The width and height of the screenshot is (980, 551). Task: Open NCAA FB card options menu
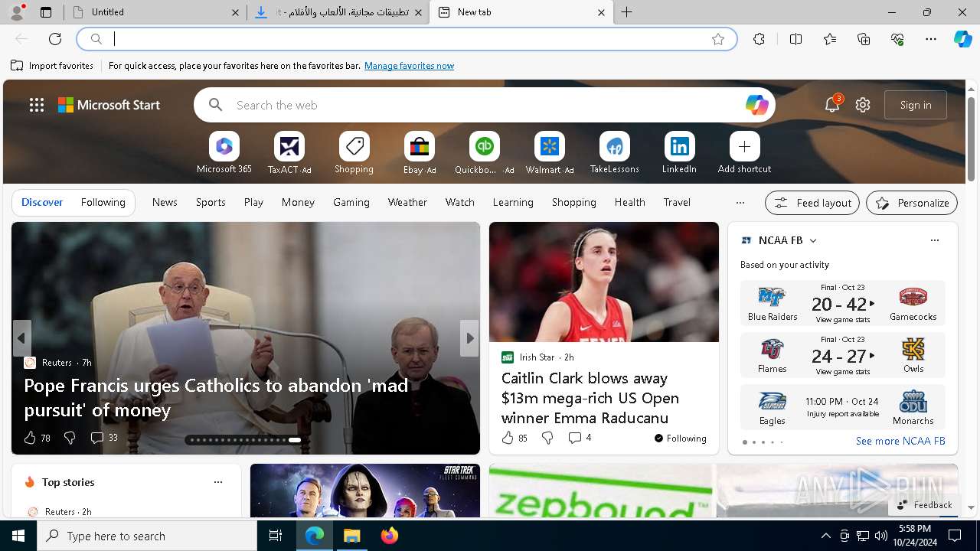pos(934,240)
